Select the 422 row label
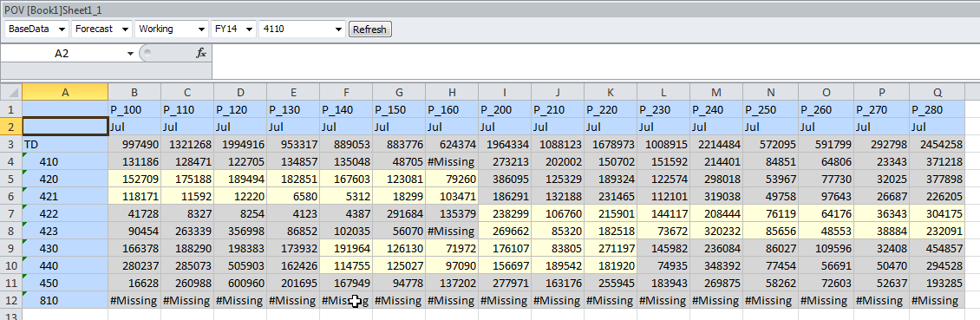The width and height of the screenshot is (980, 320). tap(65, 213)
